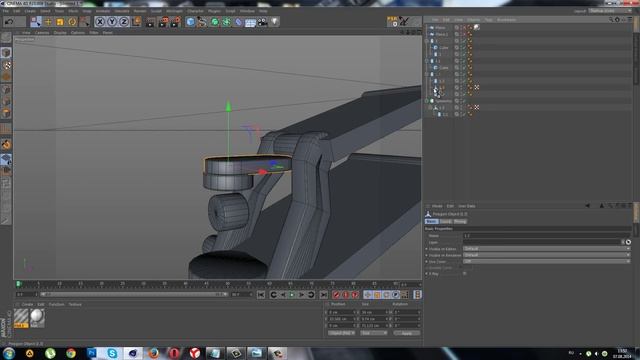
Task: Open the green array modeling palette
Action: click(226, 22)
